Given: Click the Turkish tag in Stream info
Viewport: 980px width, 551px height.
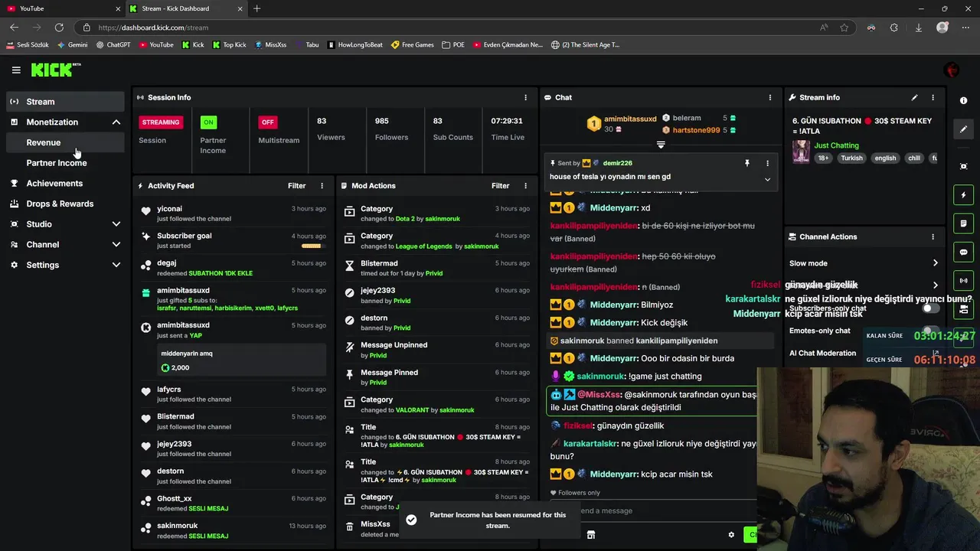Looking at the screenshot, I should coord(851,158).
